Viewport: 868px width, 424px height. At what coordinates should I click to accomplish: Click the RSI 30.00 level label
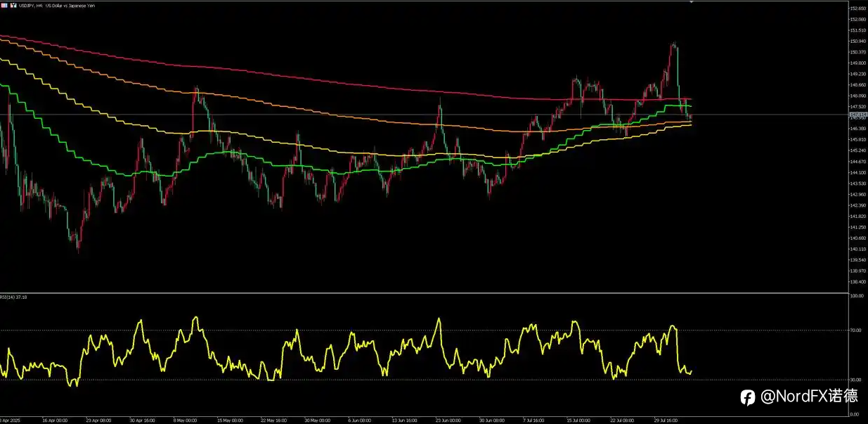coord(856,380)
